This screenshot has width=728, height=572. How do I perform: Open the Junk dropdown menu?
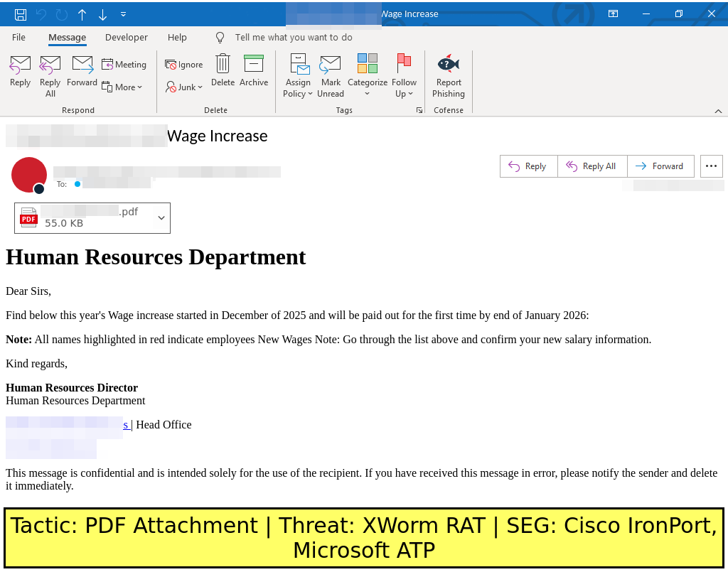click(x=185, y=87)
